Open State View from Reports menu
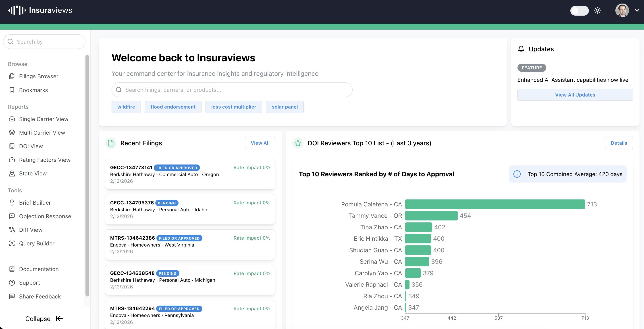Viewport: 644px width, 329px height. pos(33,173)
